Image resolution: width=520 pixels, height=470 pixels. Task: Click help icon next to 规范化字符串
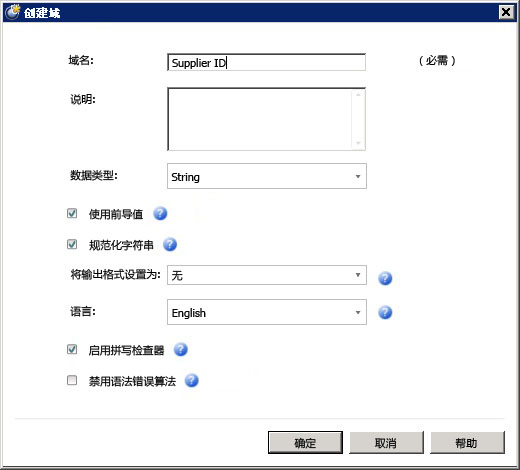click(x=170, y=245)
